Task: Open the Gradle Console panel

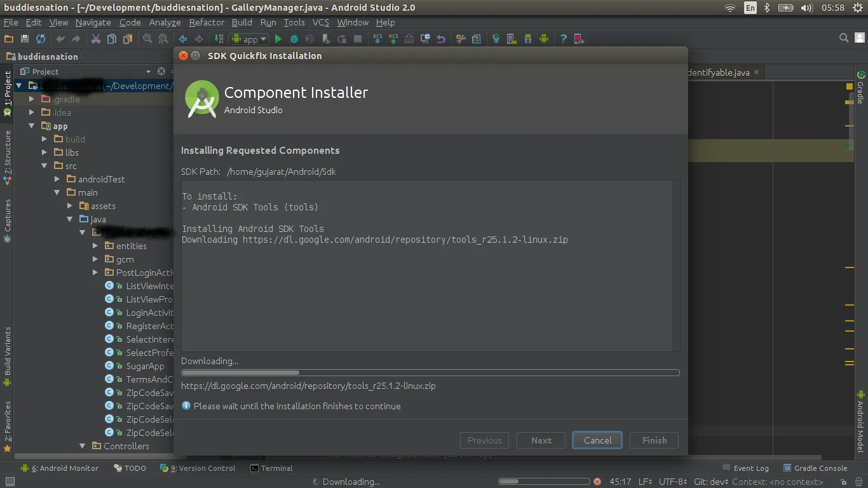Action: (x=815, y=468)
